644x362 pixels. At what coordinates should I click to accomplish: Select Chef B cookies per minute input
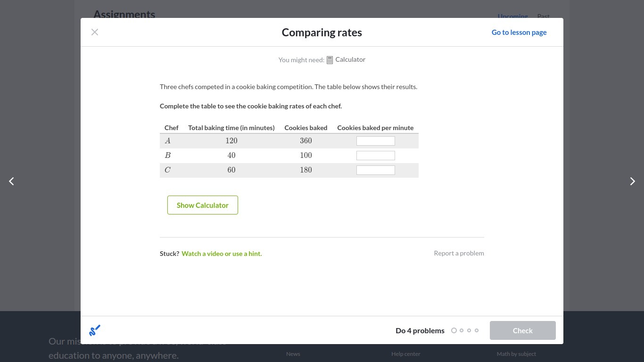(x=376, y=156)
